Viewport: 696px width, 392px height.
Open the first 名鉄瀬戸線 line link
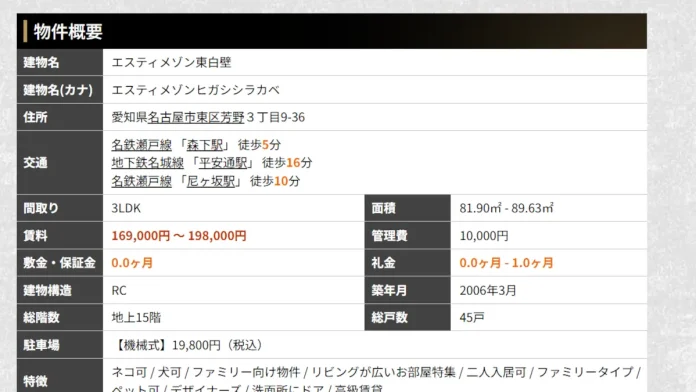coord(141,145)
